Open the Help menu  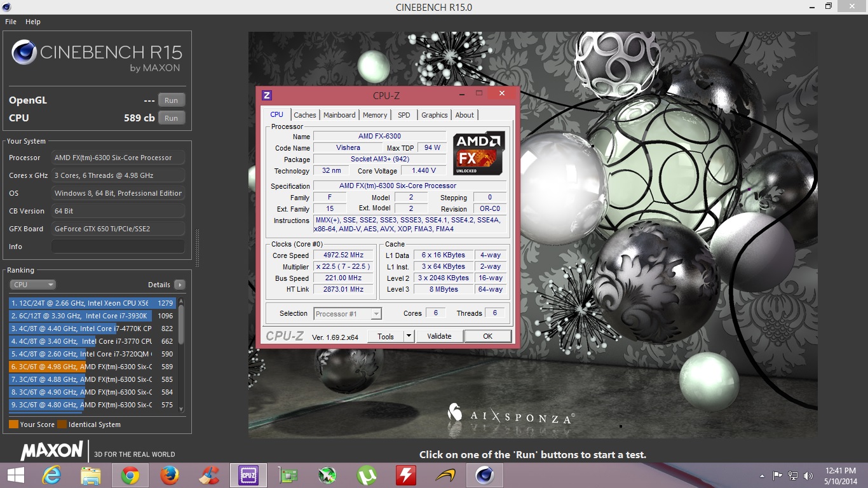pos(33,22)
